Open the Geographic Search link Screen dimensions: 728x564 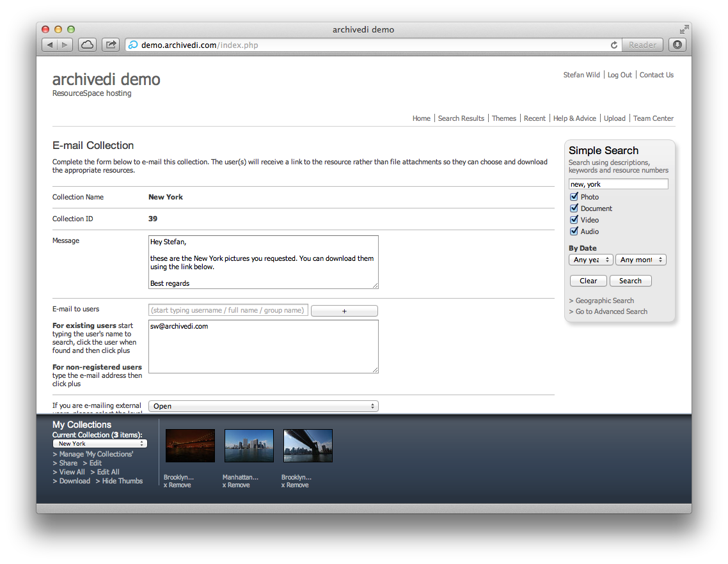[605, 301]
